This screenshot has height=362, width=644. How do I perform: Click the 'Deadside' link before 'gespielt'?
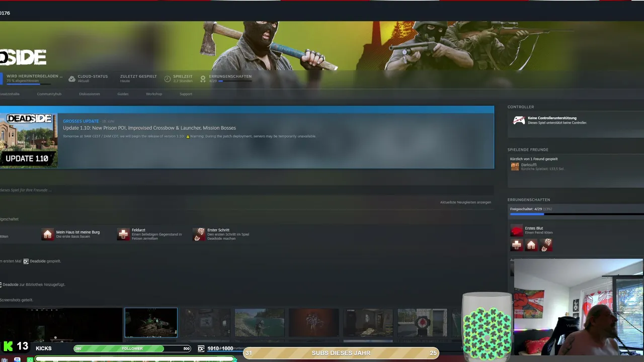pyautogui.click(x=38, y=261)
